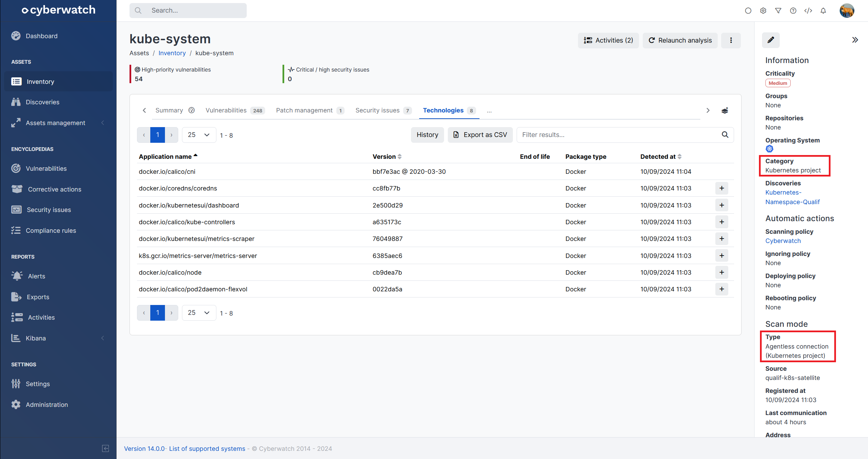
Task: Open the bottom page-size 25 dropdown
Action: pyautogui.click(x=199, y=313)
